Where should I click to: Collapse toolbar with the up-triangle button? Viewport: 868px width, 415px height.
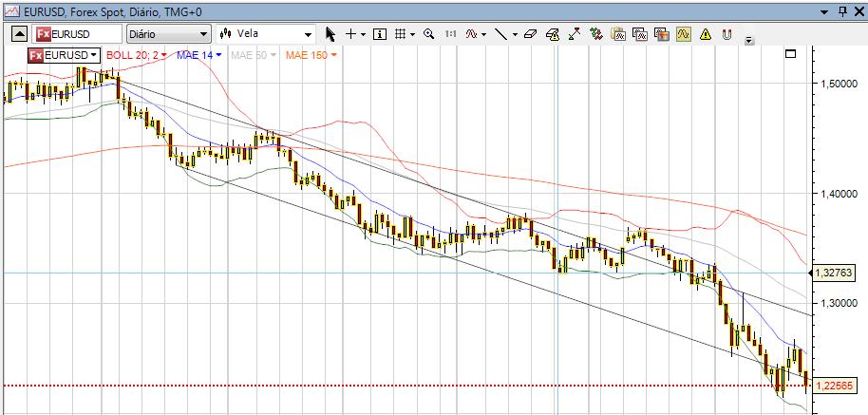pos(19,34)
